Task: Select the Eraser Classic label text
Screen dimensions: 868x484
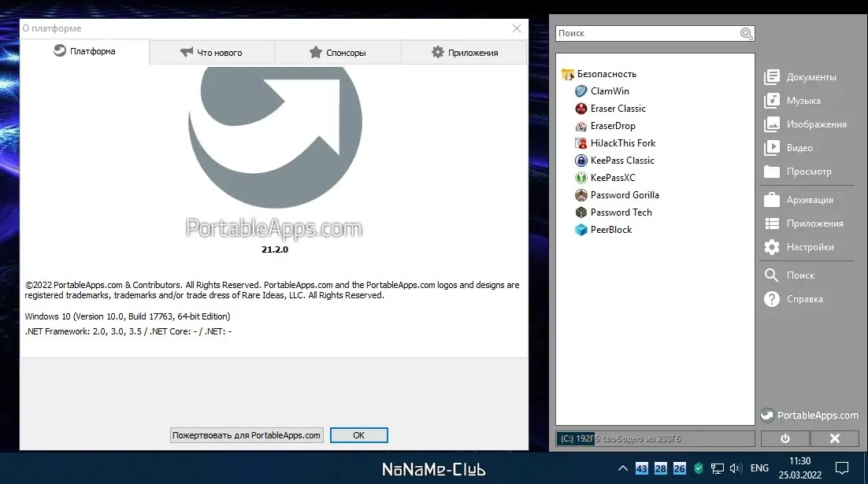Action: click(618, 109)
